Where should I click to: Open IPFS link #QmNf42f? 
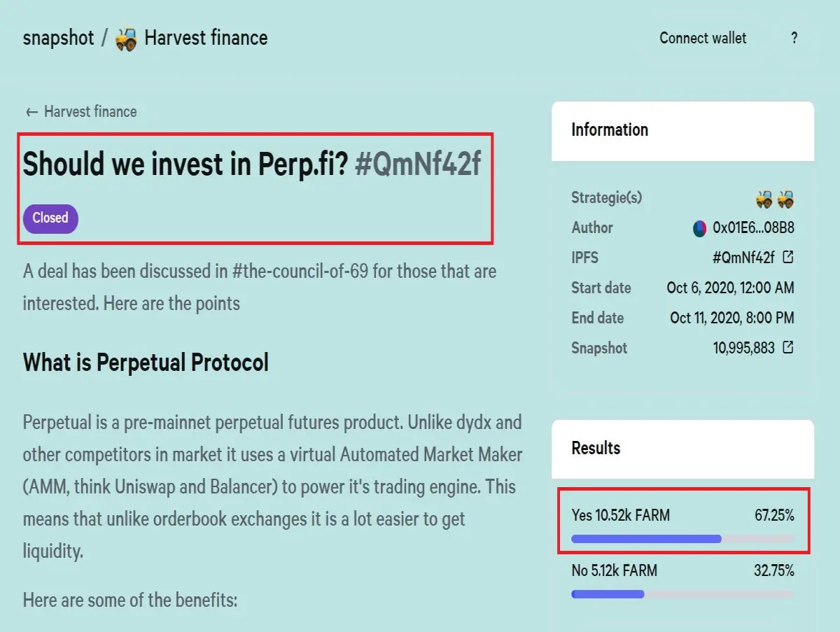[x=743, y=258]
